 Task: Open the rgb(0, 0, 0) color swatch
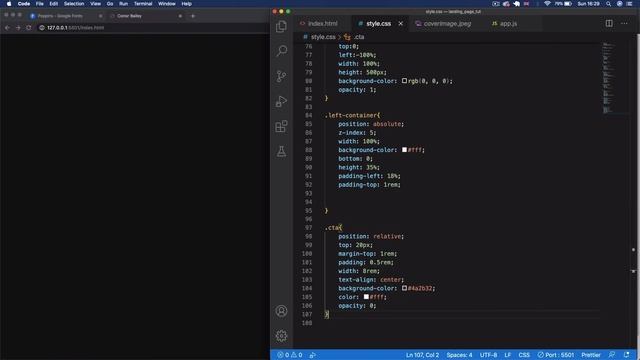click(x=404, y=81)
